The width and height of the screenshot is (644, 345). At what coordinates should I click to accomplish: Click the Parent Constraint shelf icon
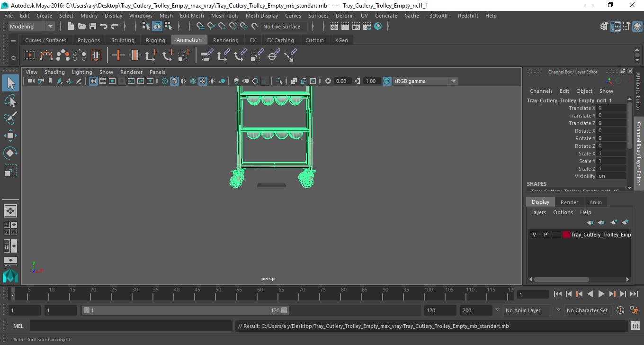pos(206,55)
